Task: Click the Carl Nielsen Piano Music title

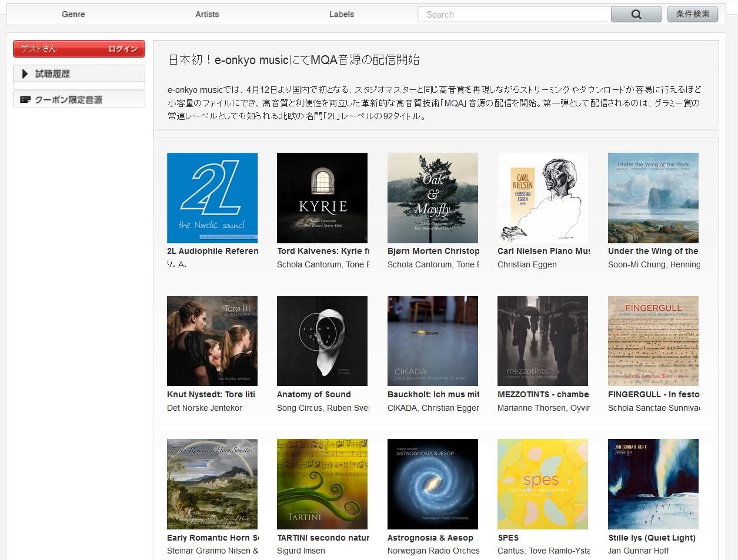Action: pyautogui.click(x=544, y=251)
